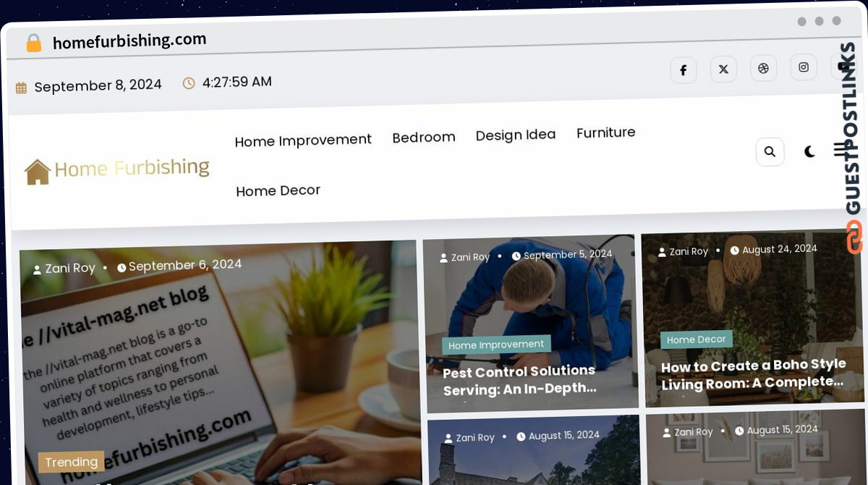Click the homefurbishing.com address bar
This screenshot has height=485, width=868.
click(x=129, y=41)
